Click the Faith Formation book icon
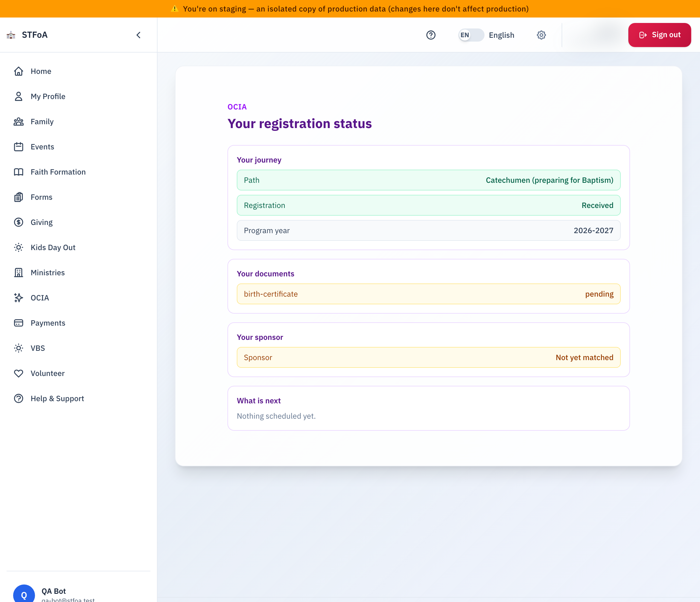This screenshot has width=700, height=602. [x=19, y=172]
